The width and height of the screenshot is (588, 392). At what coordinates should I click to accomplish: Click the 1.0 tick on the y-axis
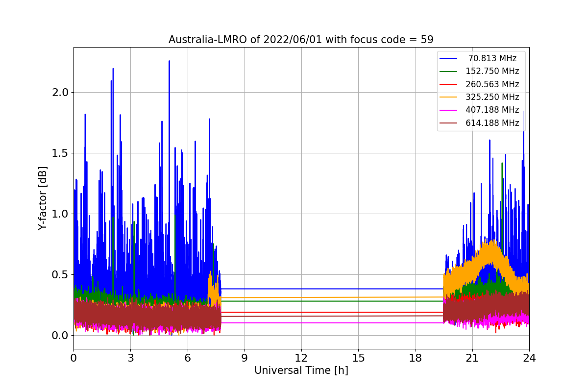[61, 214]
